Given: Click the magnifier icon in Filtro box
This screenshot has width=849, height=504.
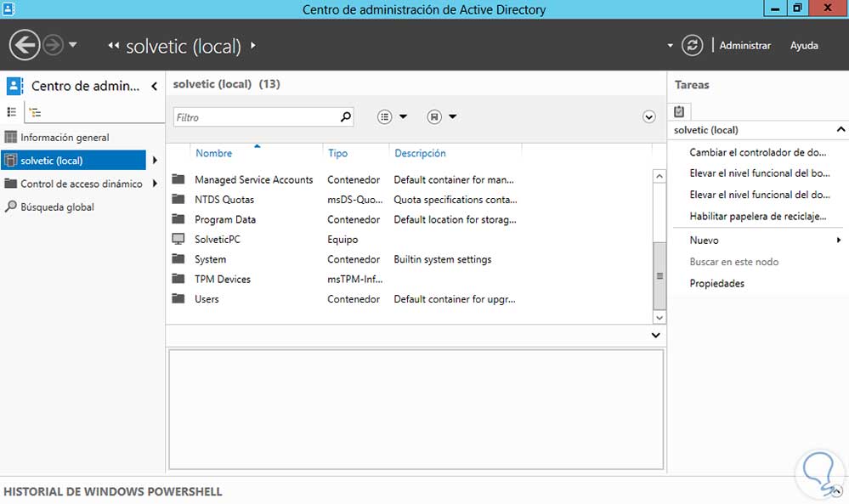Looking at the screenshot, I should click(x=345, y=116).
